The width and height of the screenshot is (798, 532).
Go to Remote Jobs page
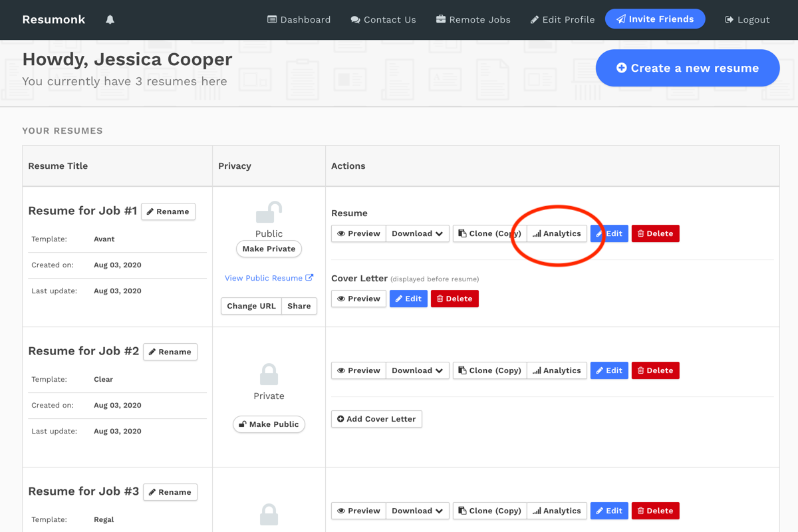pyautogui.click(x=473, y=20)
